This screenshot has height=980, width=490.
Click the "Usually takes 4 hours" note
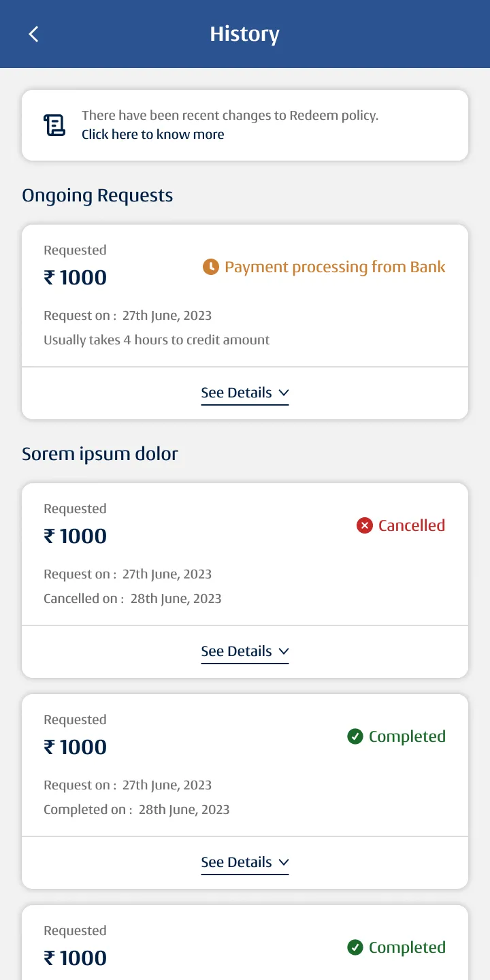click(157, 340)
